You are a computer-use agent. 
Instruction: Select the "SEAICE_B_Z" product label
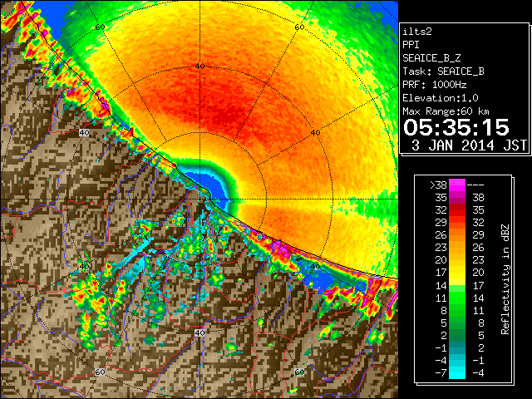pyautogui.click(x=431, y=58)
